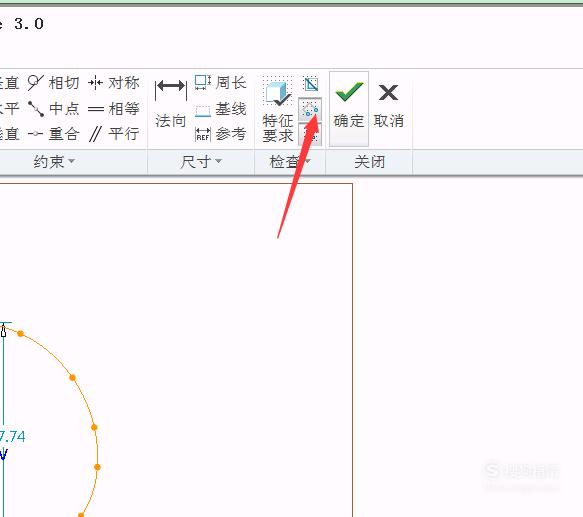
Task: Open the 特征要求 feature requirements check
Action: tap(277, 109)
